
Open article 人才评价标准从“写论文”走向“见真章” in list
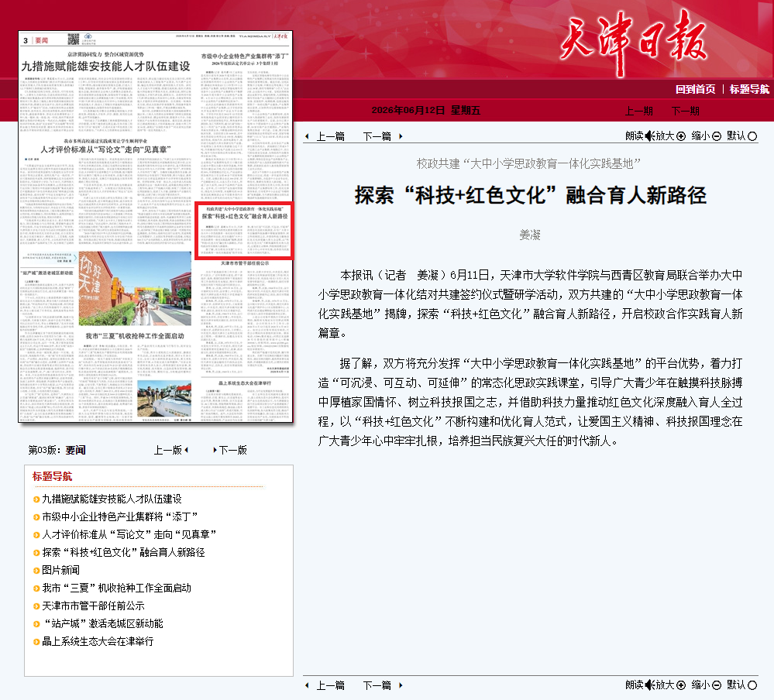(x=129, y=534)
